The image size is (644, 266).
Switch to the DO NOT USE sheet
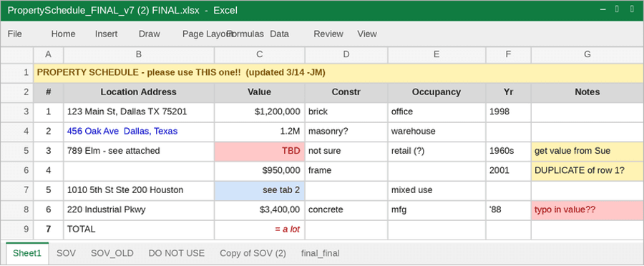pyautogui.click(x=177, y=253)
